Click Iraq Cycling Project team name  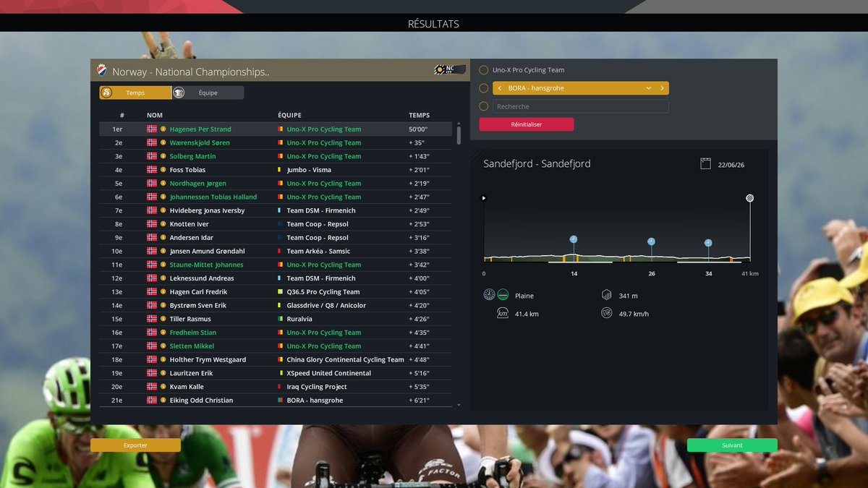tap(317, 387)
